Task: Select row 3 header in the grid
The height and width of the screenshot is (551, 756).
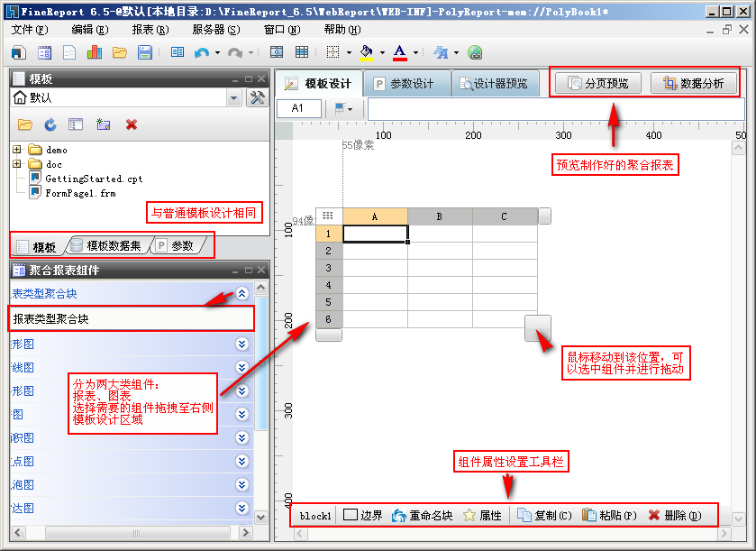Action: pos(329,268)
